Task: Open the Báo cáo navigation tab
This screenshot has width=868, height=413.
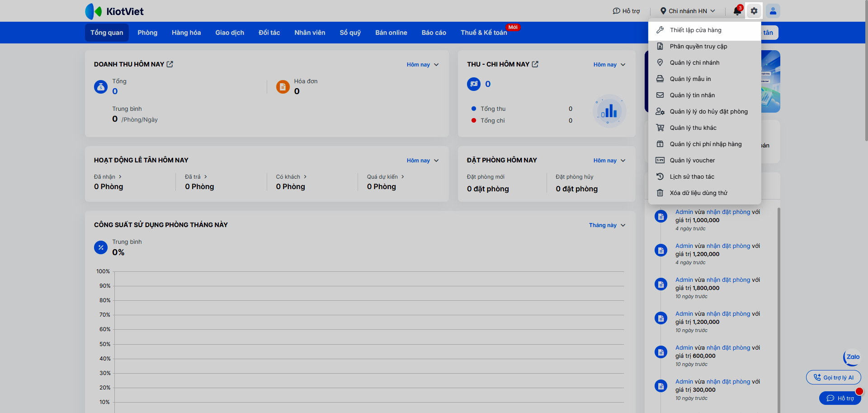Action: 434,33
